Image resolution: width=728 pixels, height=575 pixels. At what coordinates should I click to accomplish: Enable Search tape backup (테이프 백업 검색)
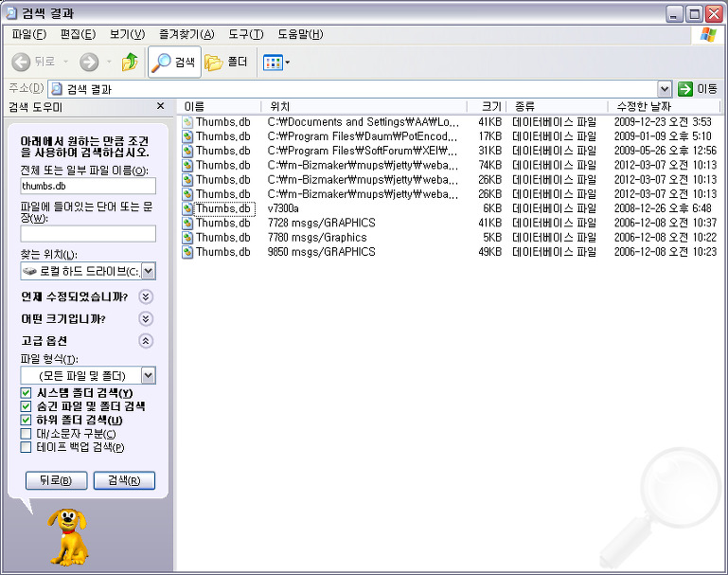26,447
